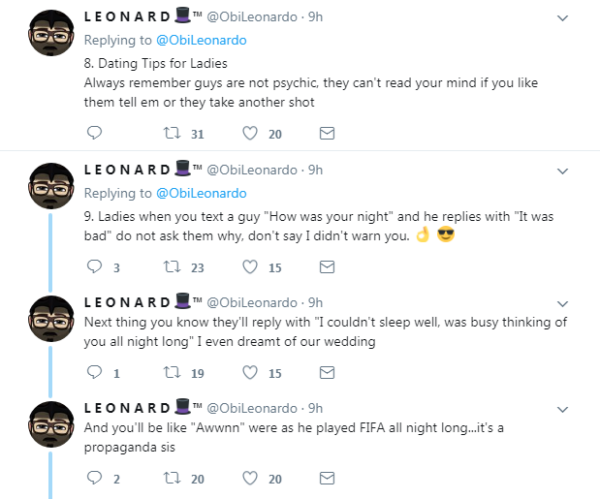Open more-options chevron on the FIFA tweet

[x=562, y=409]
